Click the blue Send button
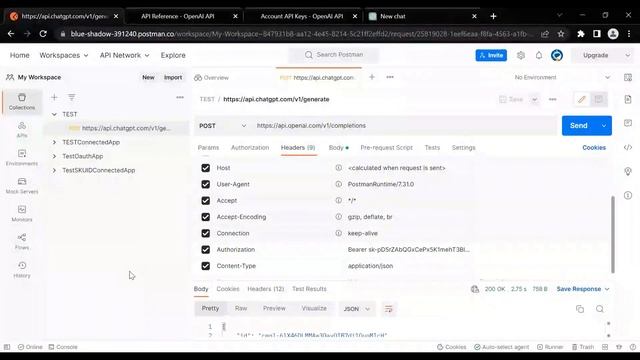The width and height of the screenshot is (640, 360). point(579,126)
